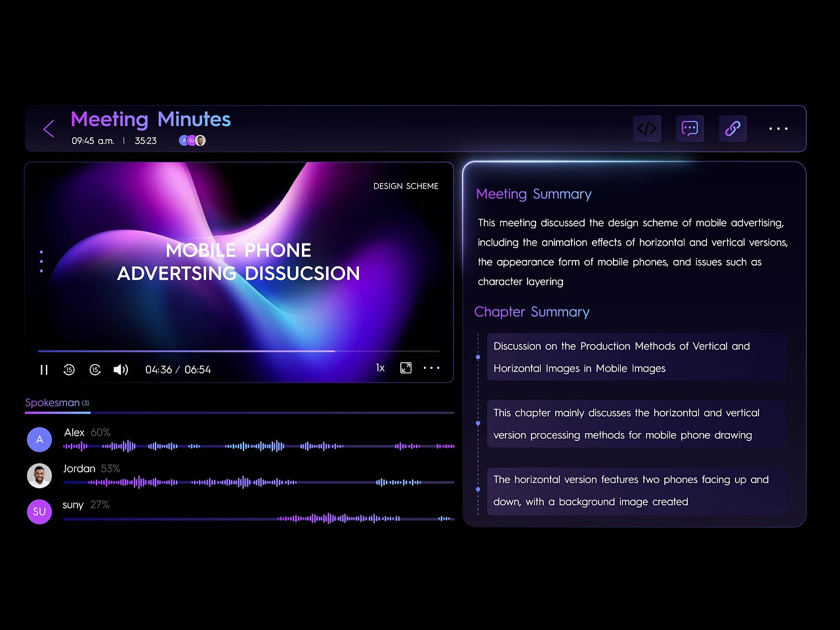
Task: Copy meeting link with chain icon
Action: [732, 129]
